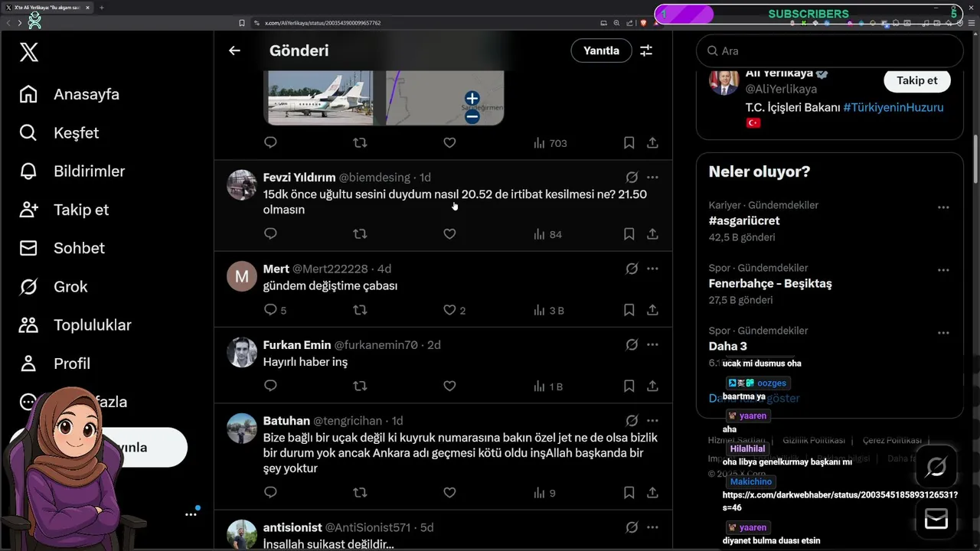Open Sohbet in the sidebar
The height and width of the screenshot is (551, 980).
62,248
